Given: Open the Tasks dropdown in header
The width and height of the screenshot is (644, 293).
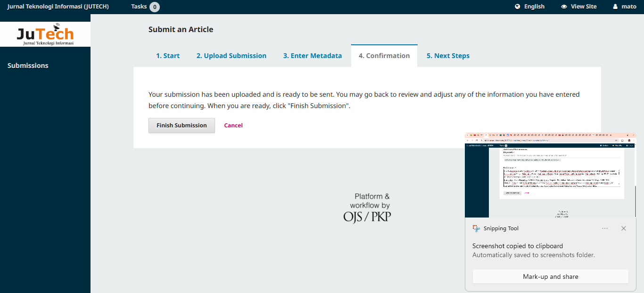Looking at the screenshot, I should (145, 7).
